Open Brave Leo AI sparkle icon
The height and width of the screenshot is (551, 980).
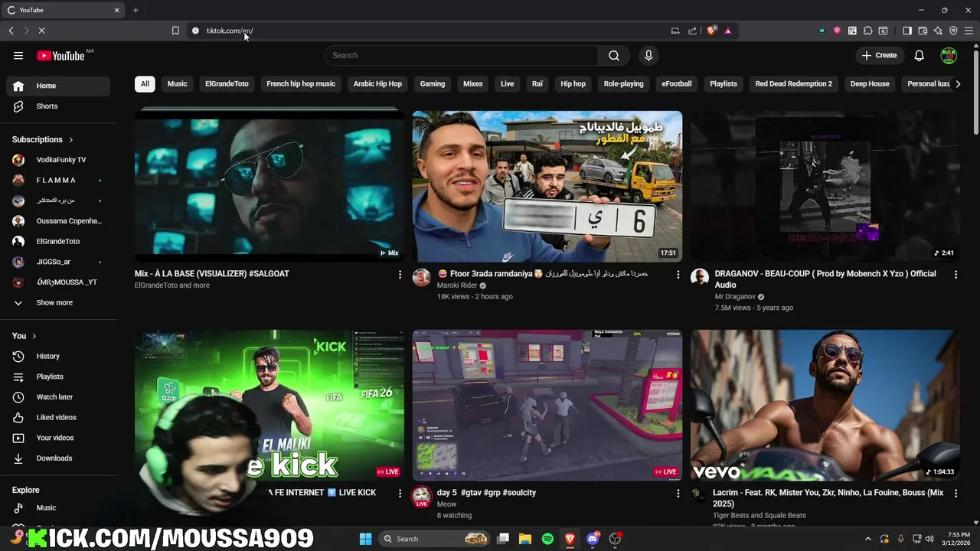tap(938, 31)
